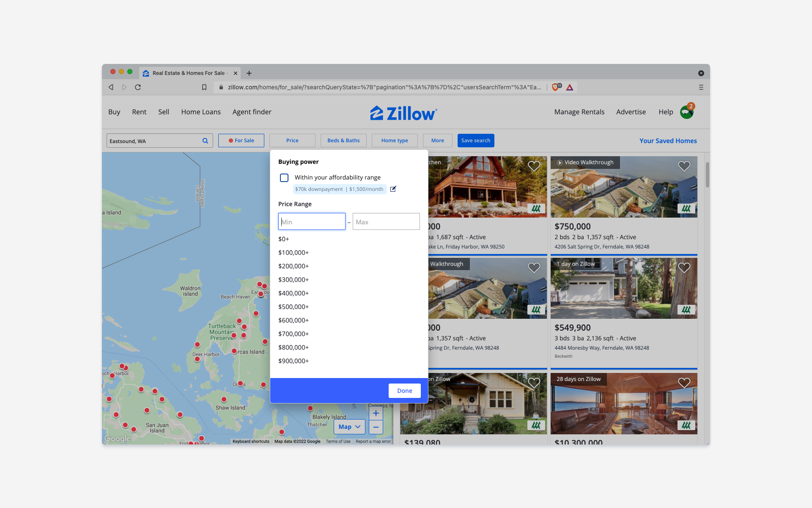Click the search magnifier icon in location box
Viewport: 812px width, 508px height.
click(205, 141)
